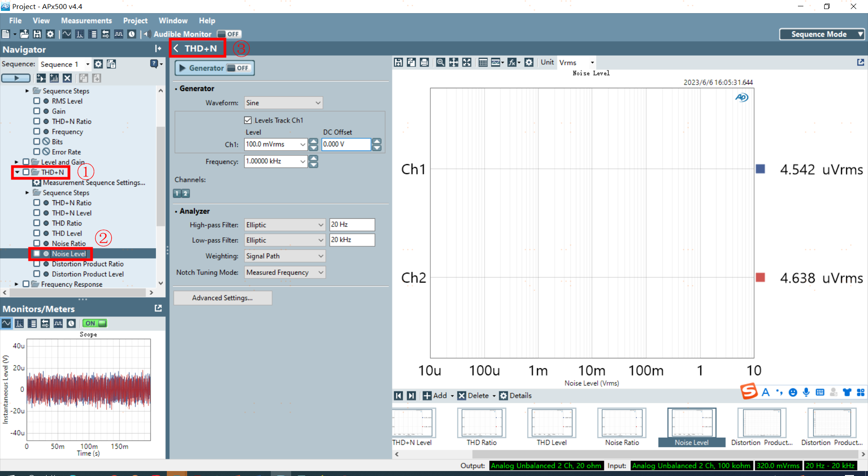The image size is (868, 476).
Task: Go back from the THD+N header
Action: 176,48
